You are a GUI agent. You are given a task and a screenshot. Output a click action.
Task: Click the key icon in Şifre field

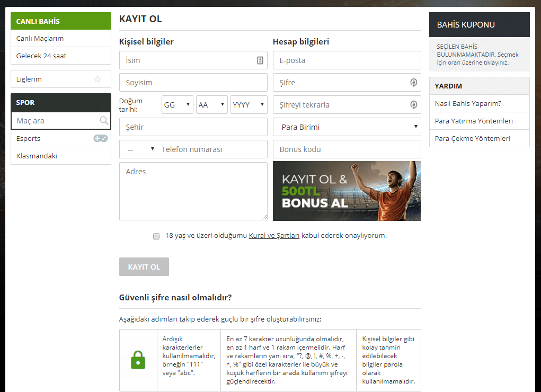click(x=413, y=83)
